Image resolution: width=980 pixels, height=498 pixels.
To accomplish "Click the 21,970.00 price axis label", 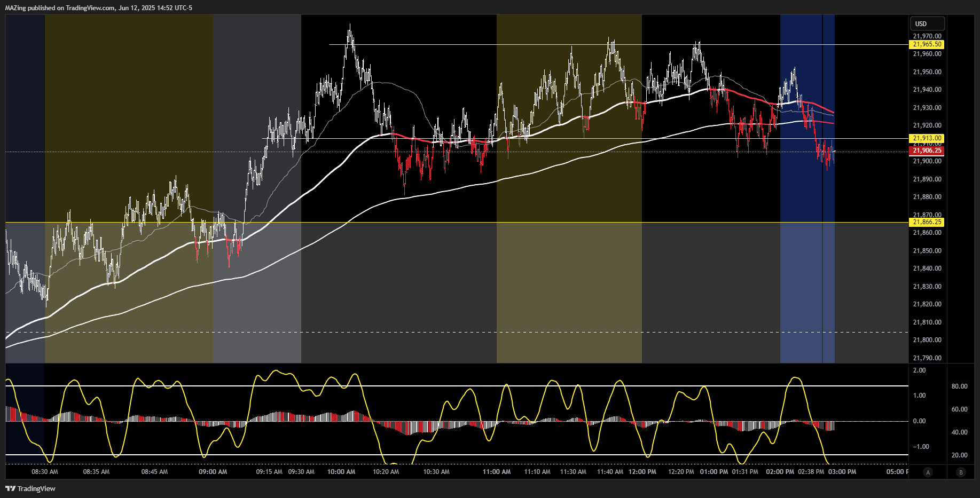I will coord(927,36).
